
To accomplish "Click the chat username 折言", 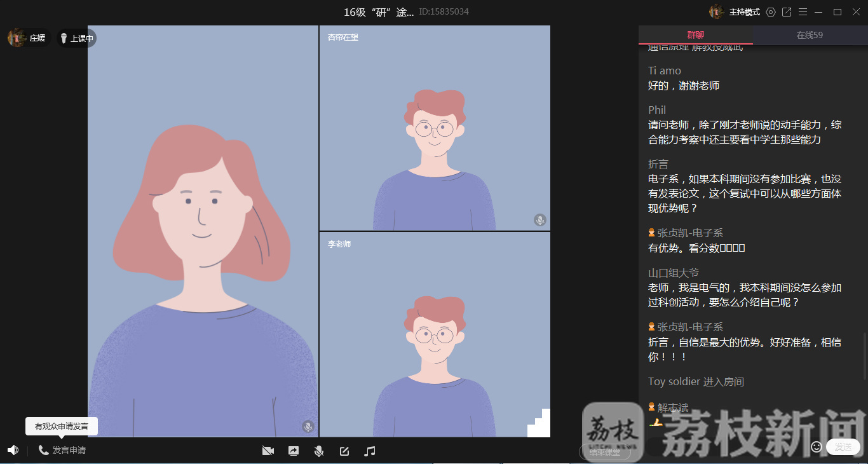I will (658, 164).
